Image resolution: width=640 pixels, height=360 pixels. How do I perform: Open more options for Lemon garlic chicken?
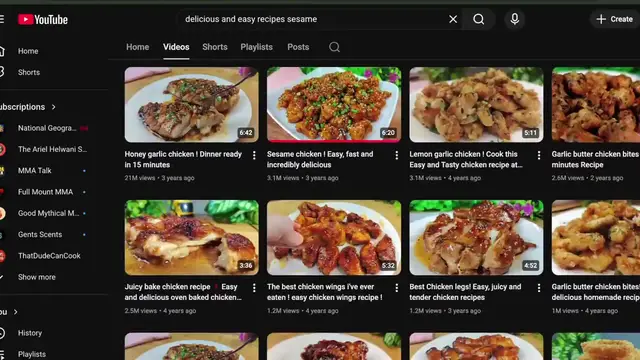tap(539, 155)
